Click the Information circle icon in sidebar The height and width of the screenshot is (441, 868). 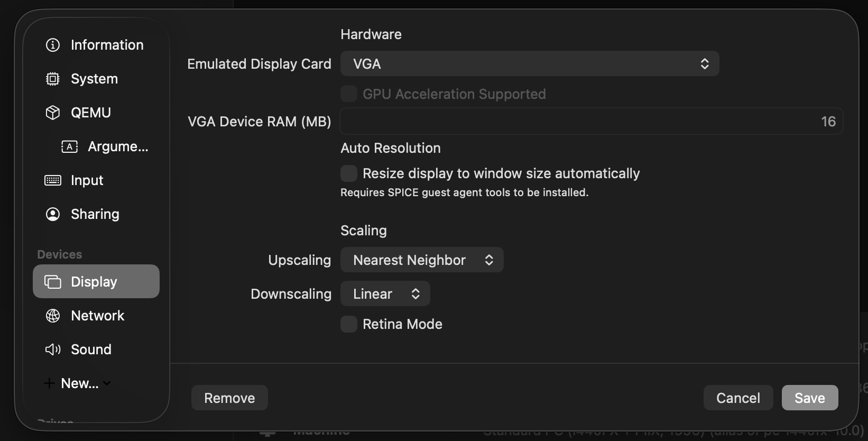pos(53,45)
